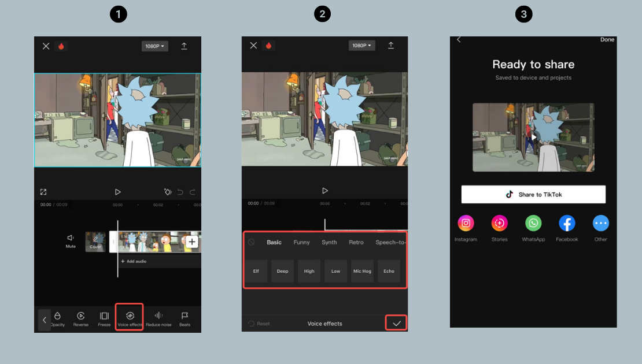The image size is (642, 364).
Task: Reset the voice effects
Action: [x=259, y=324]
